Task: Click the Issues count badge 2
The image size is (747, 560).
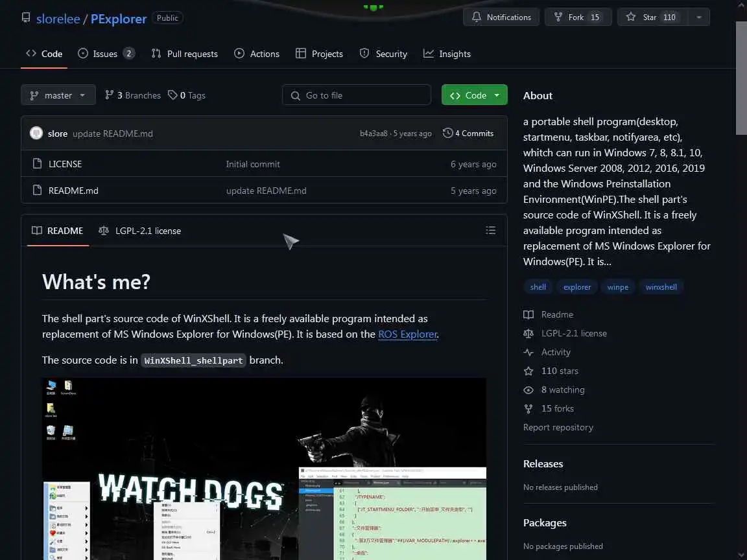Action: click(x=128, y=53)
